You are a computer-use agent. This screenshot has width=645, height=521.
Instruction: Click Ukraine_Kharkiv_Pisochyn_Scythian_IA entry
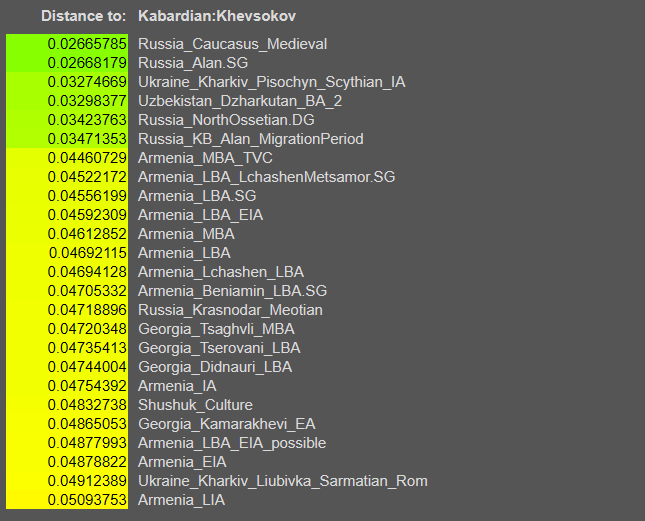(x=271, y=82)
